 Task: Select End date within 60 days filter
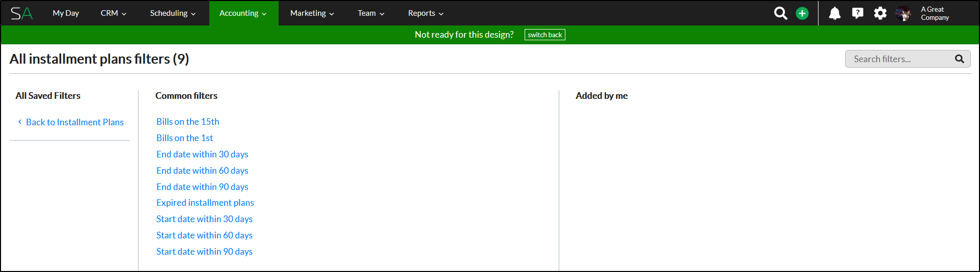click(202, 171)
